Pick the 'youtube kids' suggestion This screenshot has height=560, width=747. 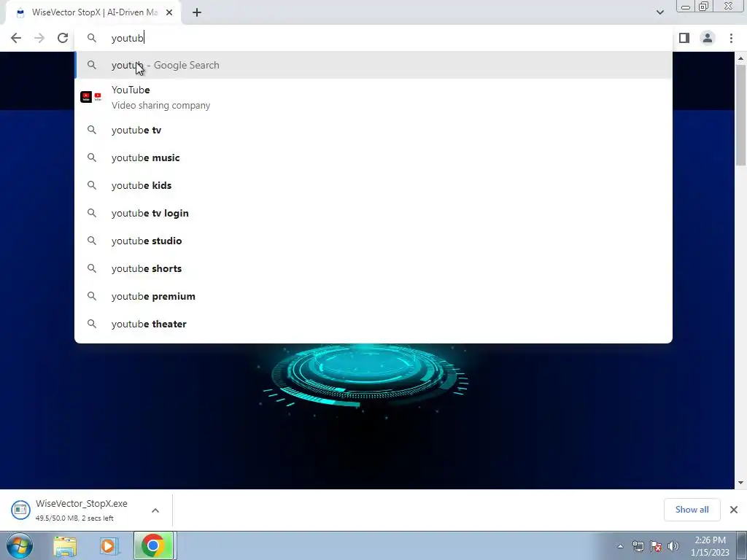pos(373,185)
